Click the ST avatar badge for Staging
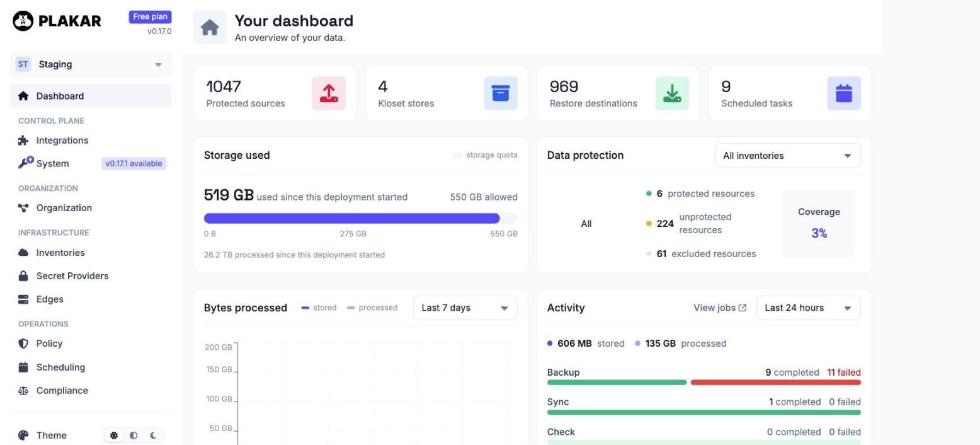This screenshot has height=445, width=980. (23, 64)
